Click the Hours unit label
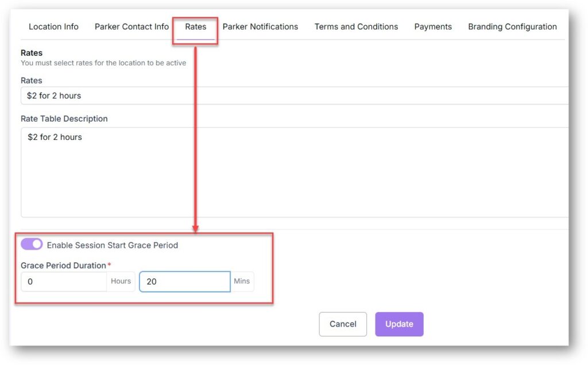Viewport: 588px width, 365px height. [121, 281]
